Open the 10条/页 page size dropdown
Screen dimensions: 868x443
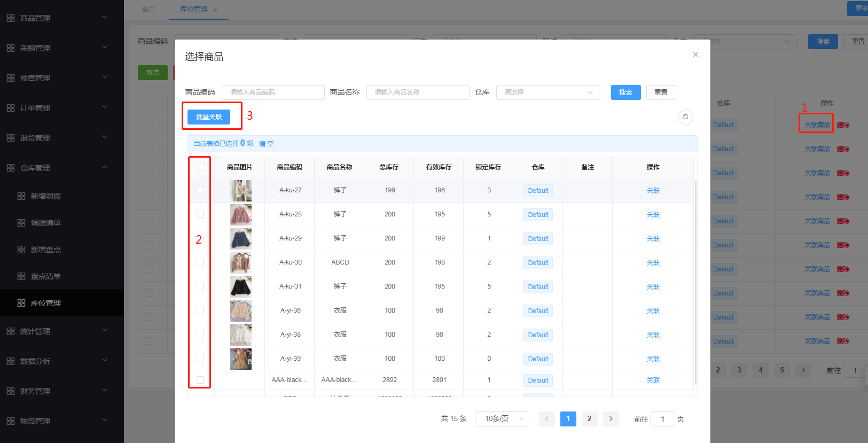501,419
